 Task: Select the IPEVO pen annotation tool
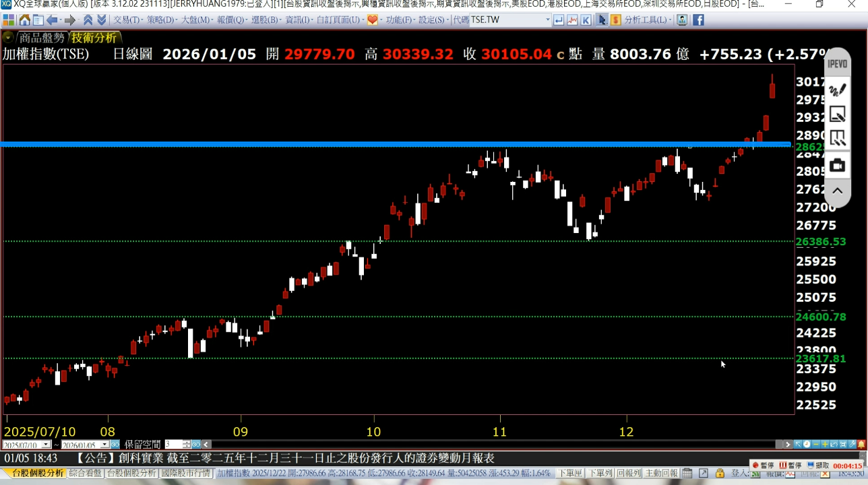(x=837, y=90)
